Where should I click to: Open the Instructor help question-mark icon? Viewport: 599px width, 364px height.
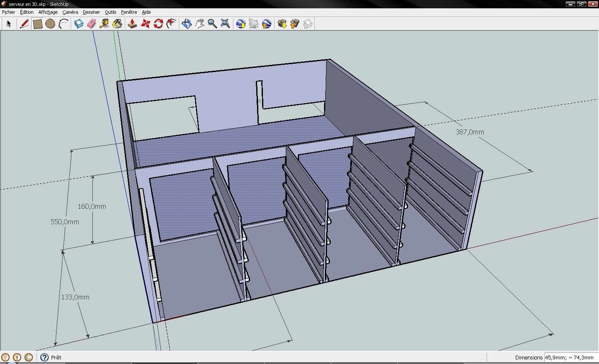click(45, 357)
